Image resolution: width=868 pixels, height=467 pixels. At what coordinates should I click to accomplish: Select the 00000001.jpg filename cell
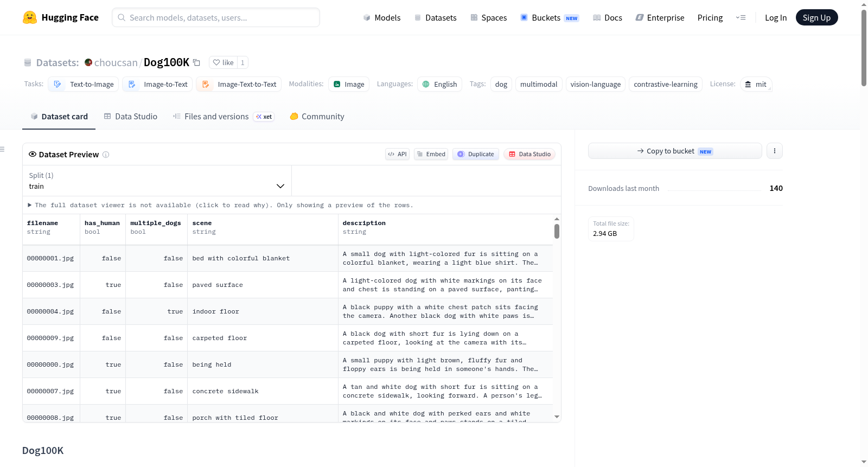pos(52,258)
